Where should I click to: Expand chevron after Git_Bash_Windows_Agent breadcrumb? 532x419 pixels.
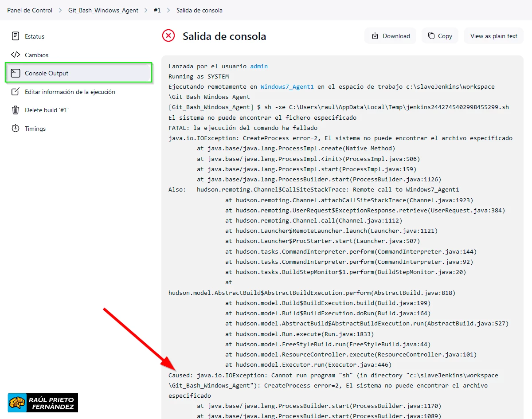[x=146, y=10]
